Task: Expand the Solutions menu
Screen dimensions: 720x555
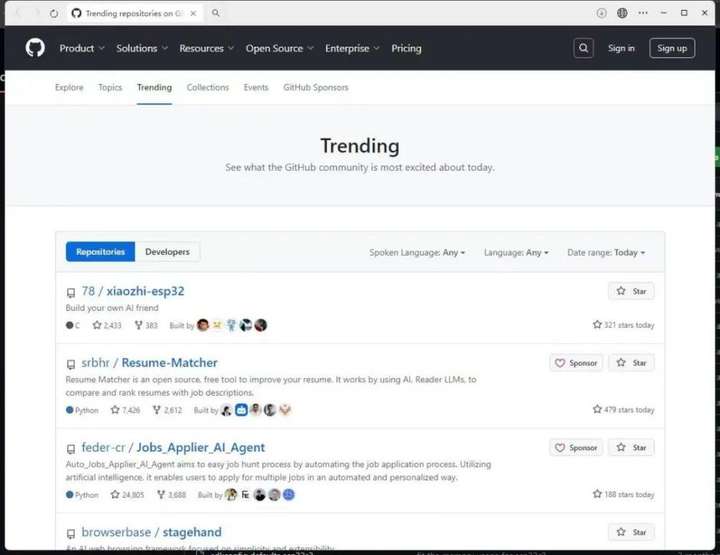Action: [x=142, y=48]
